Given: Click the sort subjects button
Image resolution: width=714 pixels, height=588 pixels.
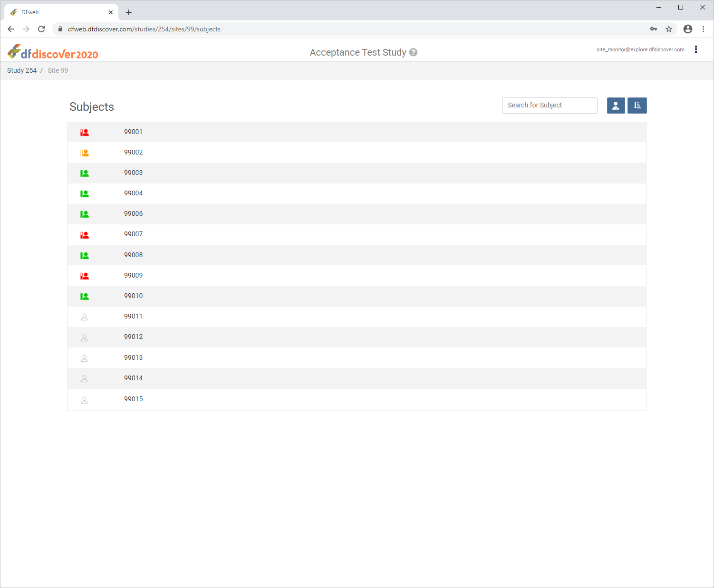Looking at the screenshot, I should 637,106.
